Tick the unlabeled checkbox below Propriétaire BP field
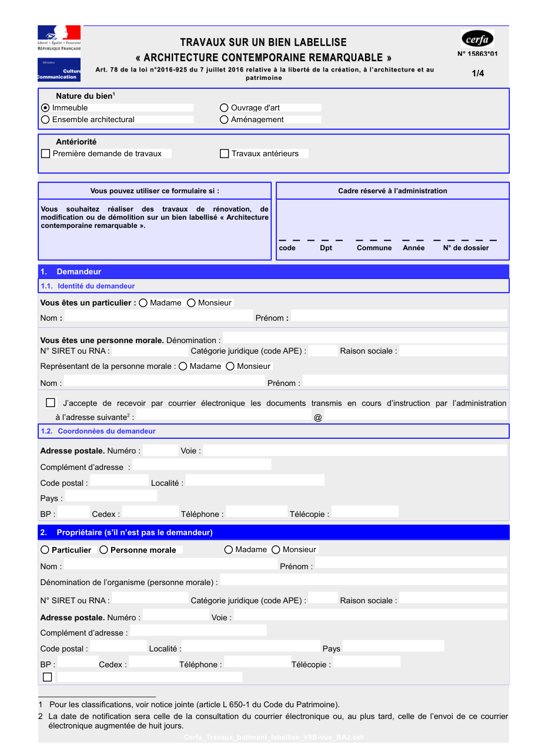 48,677
